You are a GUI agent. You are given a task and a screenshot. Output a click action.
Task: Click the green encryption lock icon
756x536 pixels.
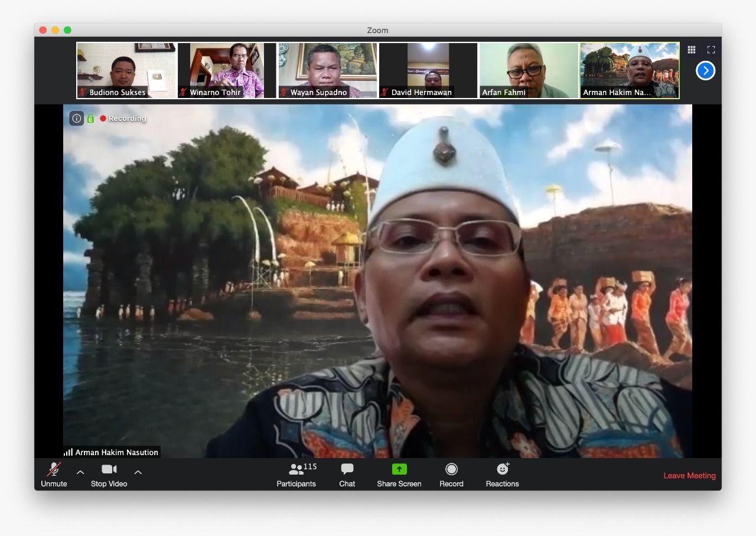coord(90,119)
